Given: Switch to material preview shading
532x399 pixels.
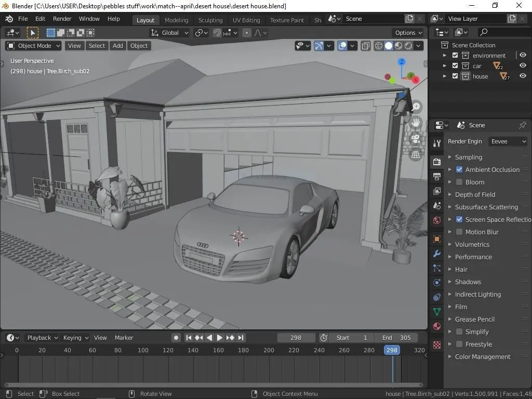Looking at the screenshot, I should [398, 46].
